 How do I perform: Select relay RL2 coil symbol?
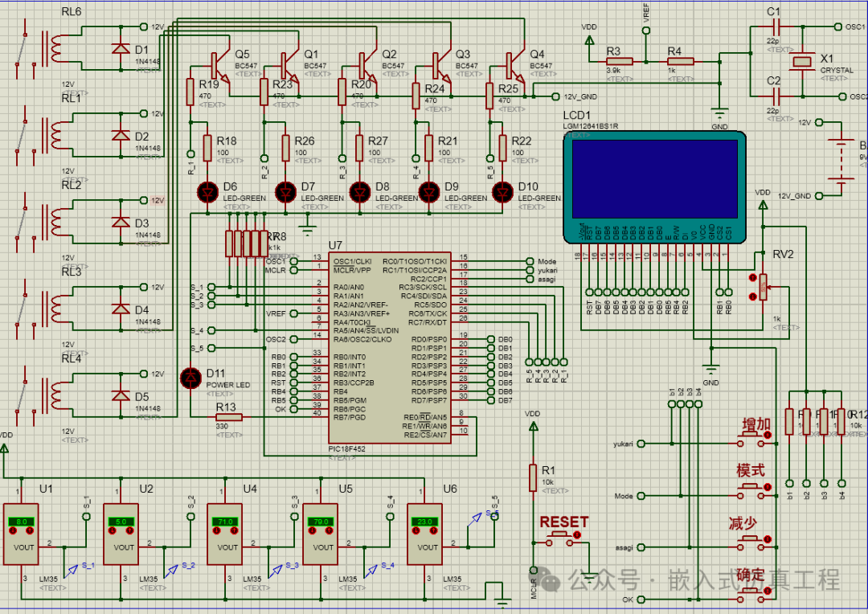(55, 222)
